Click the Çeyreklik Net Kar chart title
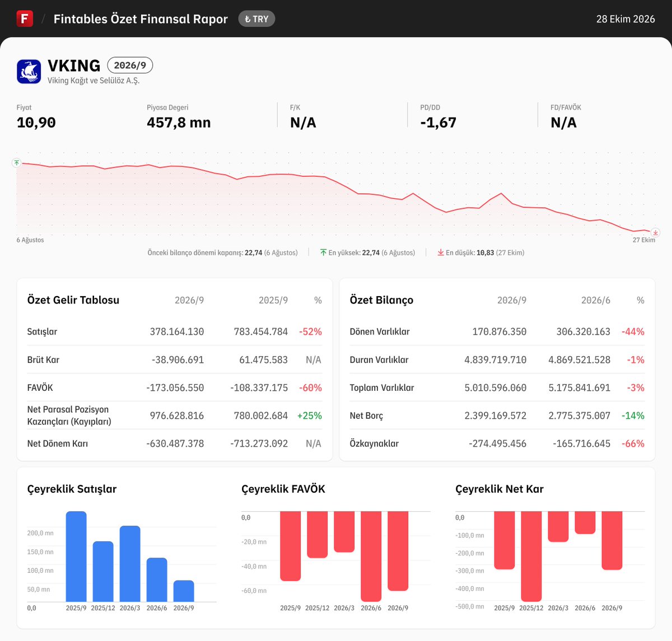 (x=500, y=489)
